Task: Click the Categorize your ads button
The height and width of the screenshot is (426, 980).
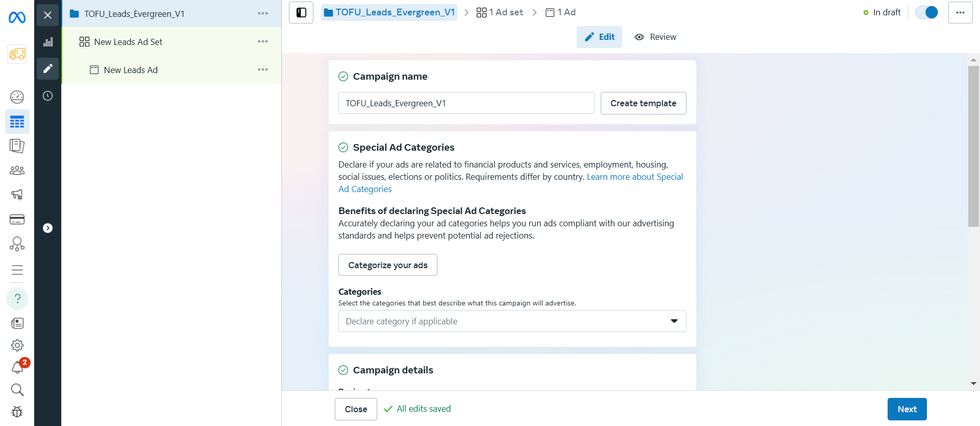Action: pos(388,265)
